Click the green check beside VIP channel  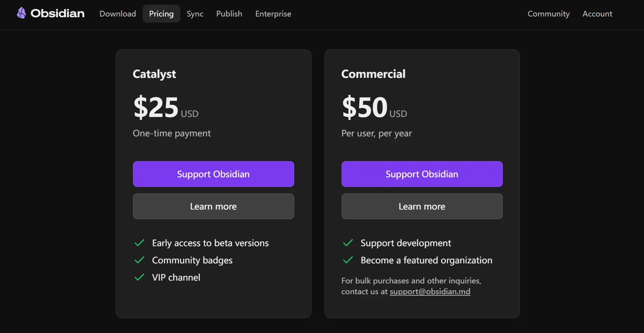pos(139,277)
